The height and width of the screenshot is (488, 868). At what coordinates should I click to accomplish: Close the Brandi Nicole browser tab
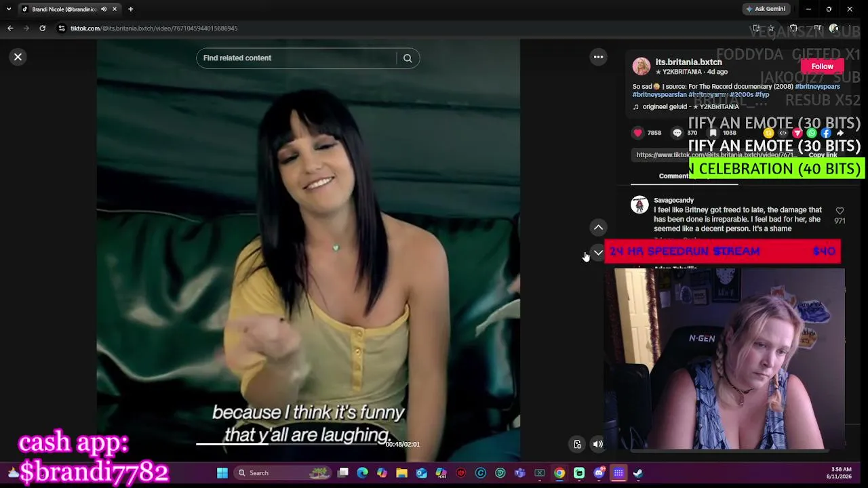point(115,9)
